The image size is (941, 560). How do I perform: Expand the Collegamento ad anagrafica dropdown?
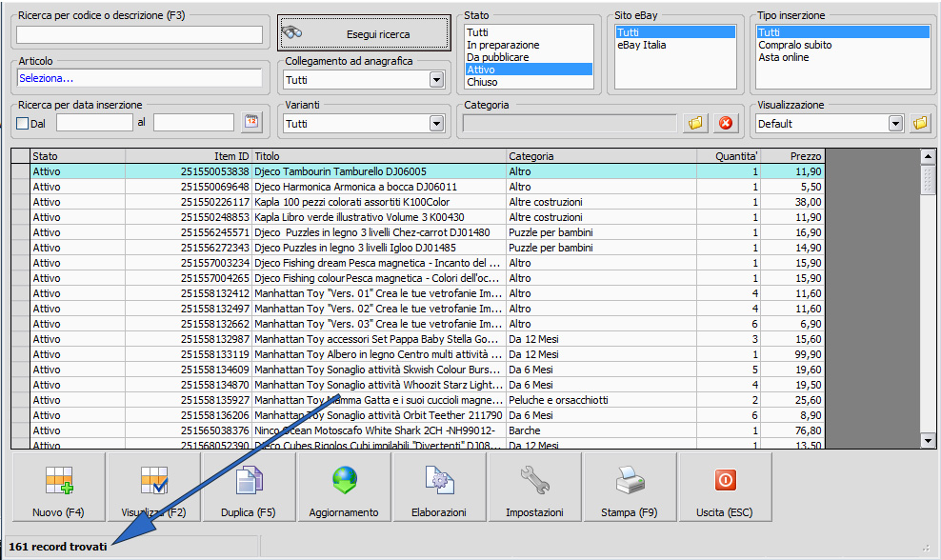tap(436, 79)
